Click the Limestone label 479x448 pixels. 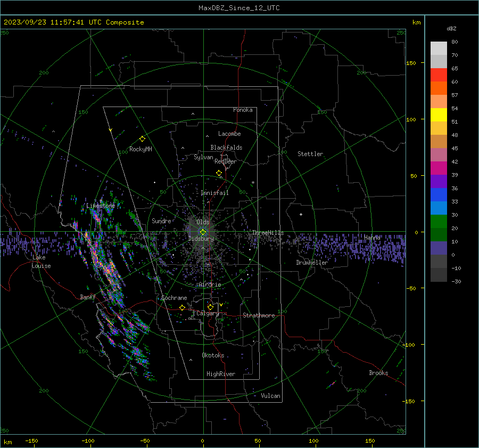pos(101,206)
